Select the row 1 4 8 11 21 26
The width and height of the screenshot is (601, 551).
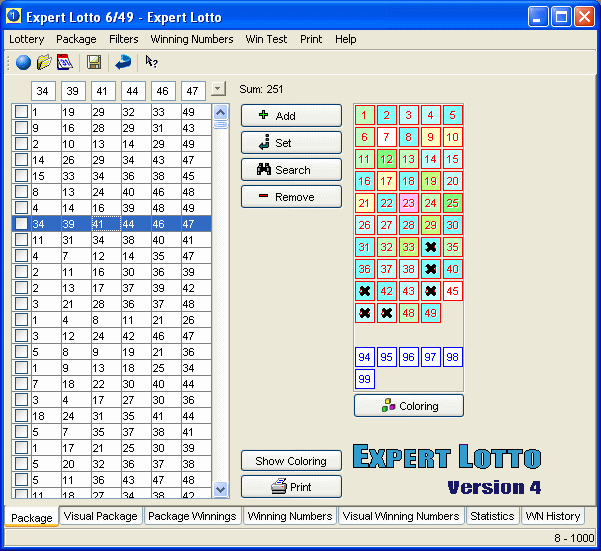click(112, 320)
